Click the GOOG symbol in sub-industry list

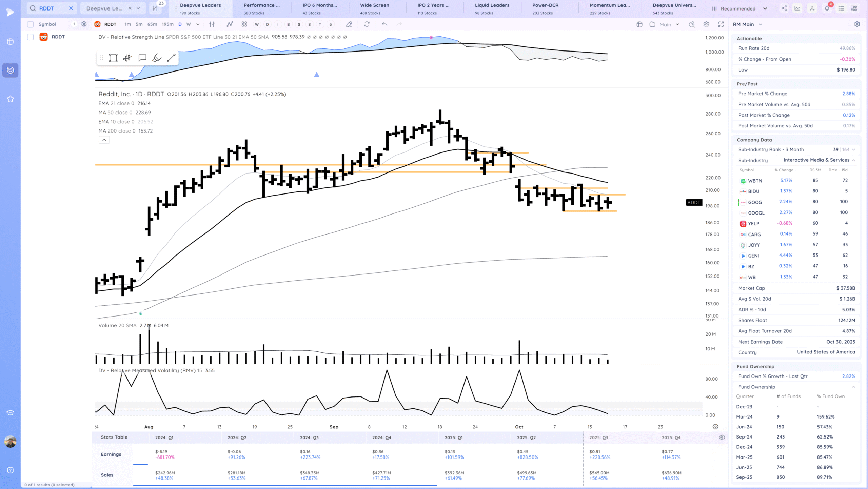pyautogui.click(x=755, y=202)
